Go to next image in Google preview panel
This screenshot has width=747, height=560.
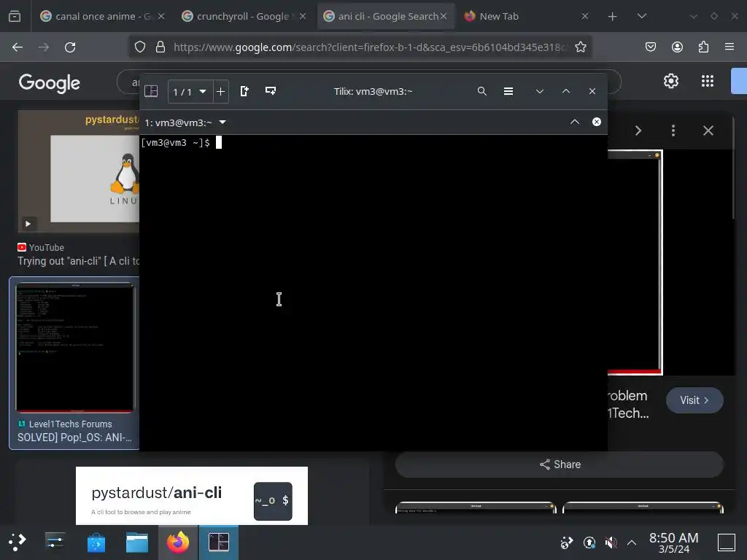tap(638, 131)
